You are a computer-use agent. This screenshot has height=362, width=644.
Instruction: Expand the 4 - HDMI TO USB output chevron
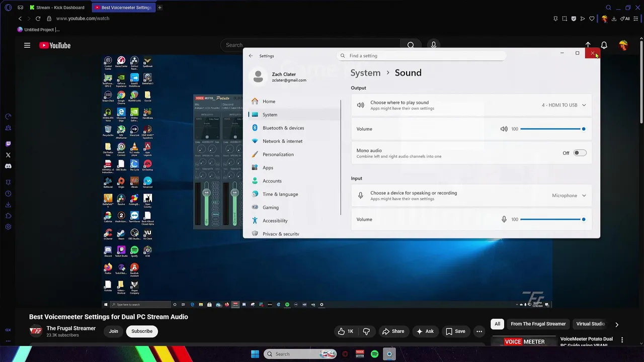click(584, 105)
